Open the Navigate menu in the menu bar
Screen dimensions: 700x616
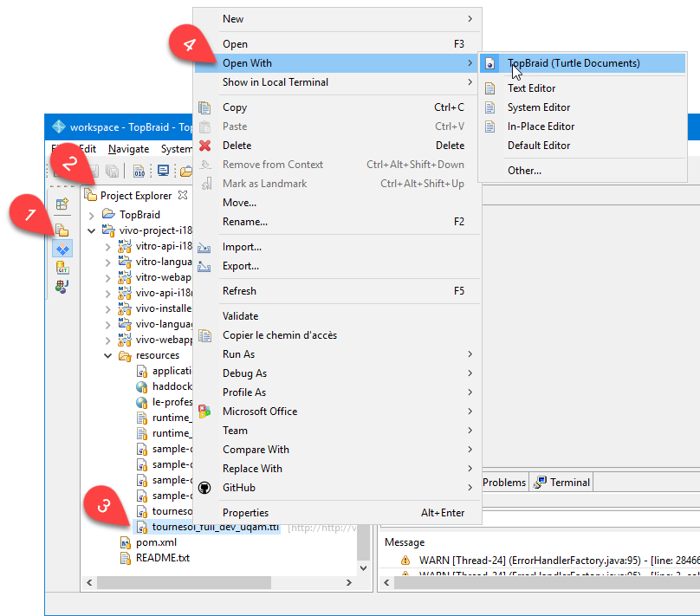[128, 149]
